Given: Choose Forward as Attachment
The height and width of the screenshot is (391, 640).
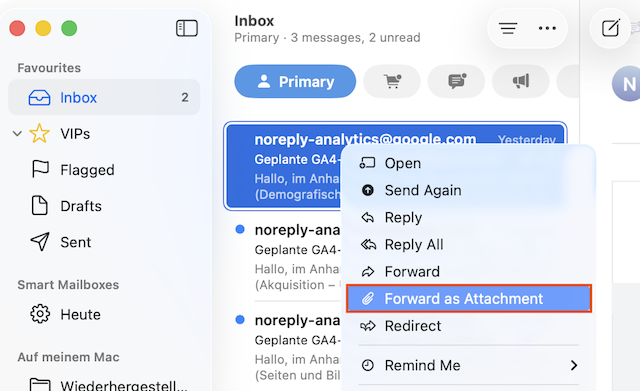Looking at the screenshot, I should pos(469,299).
